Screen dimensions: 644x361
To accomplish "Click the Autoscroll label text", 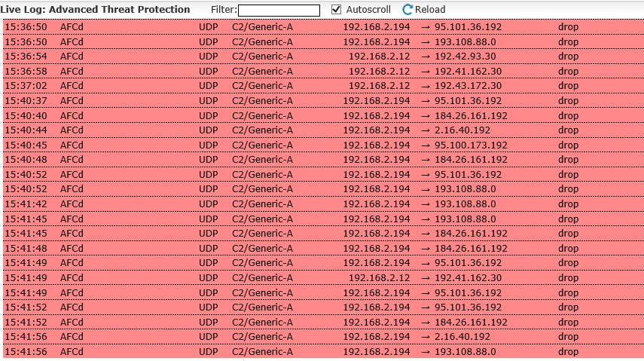I will pos(368,10).
